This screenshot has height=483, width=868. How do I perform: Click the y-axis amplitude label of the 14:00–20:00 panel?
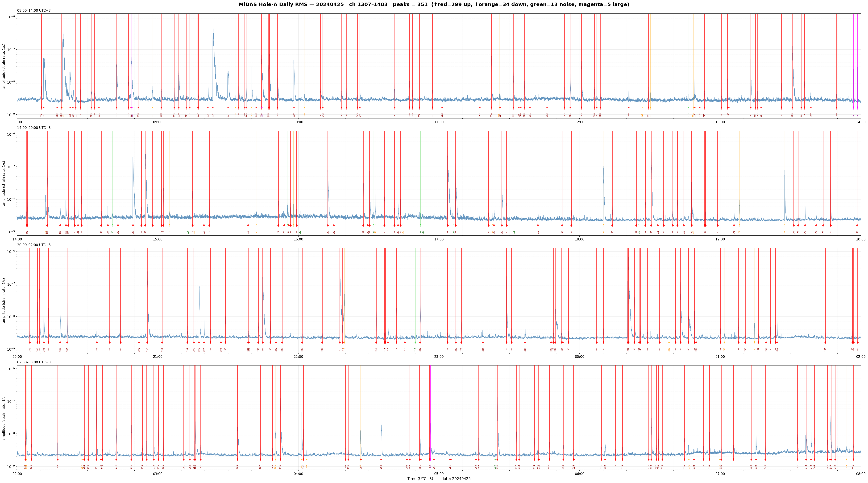coord(4,183)
